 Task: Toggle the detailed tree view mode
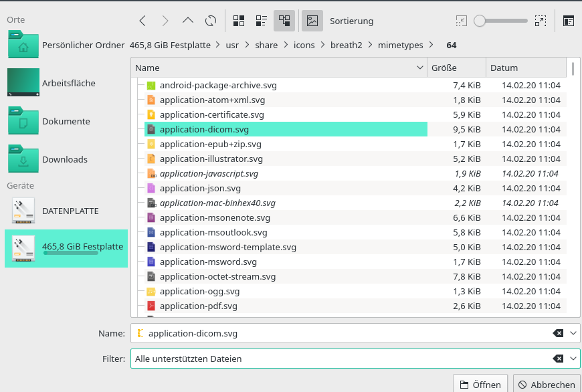[284, 21]
